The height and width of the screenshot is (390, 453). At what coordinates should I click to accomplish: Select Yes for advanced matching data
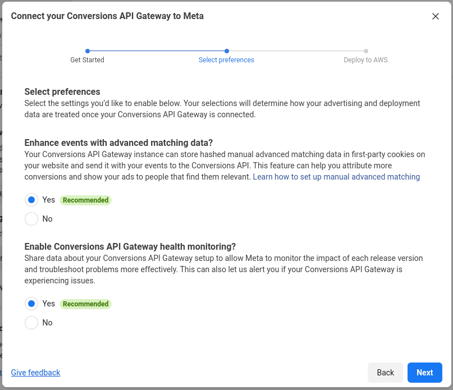click(31, 200)
